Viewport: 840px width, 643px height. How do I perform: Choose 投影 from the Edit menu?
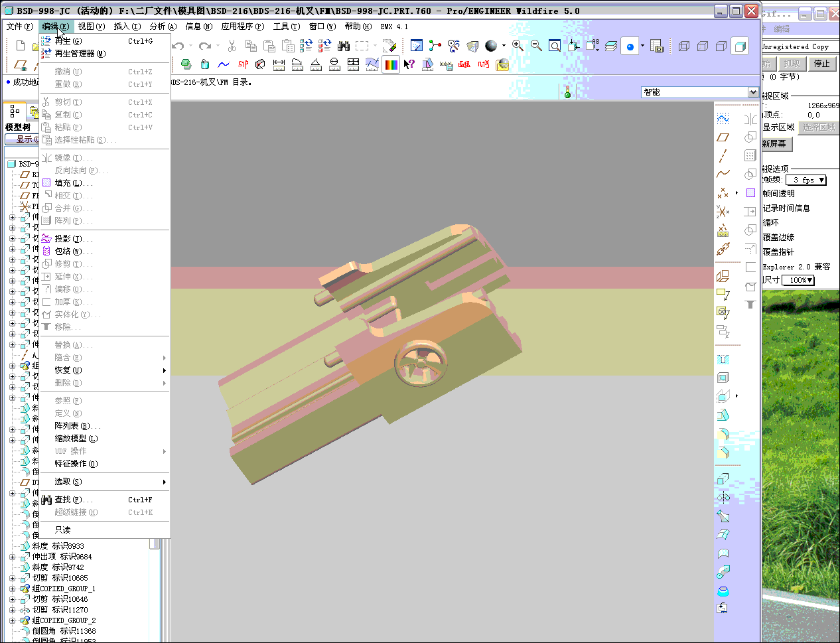tap(104, 239)
